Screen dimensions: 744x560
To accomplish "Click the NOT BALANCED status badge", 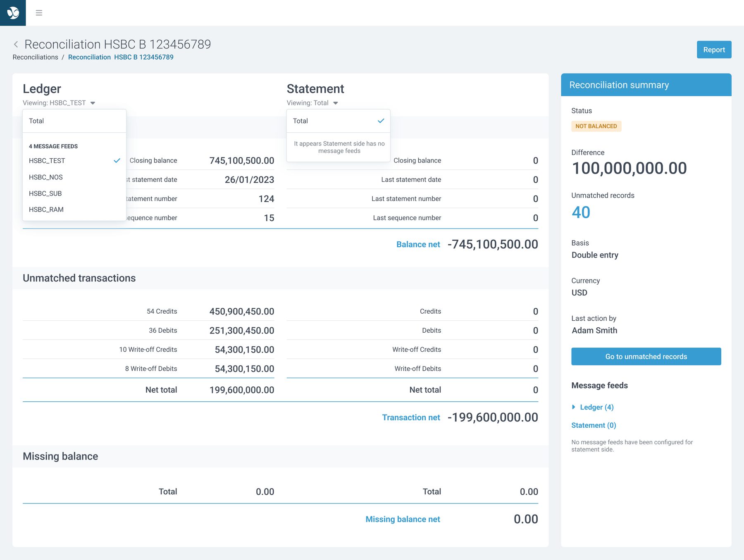I will point(596,126).
